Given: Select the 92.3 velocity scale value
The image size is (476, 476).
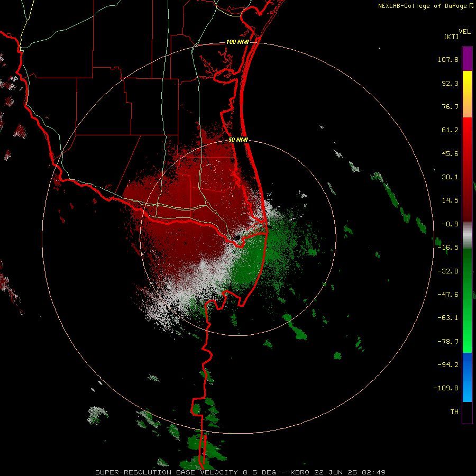Looking at the screenshot, I should (450, 83).
